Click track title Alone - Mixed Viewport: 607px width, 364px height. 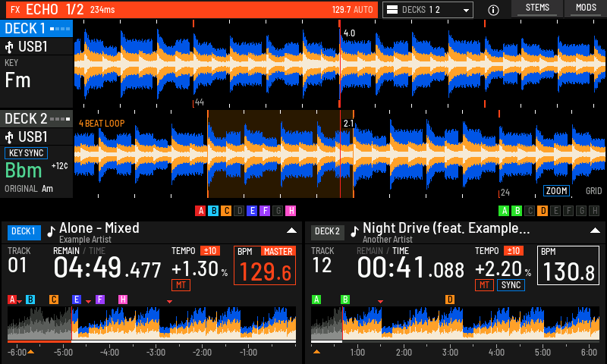coord(99,228)
